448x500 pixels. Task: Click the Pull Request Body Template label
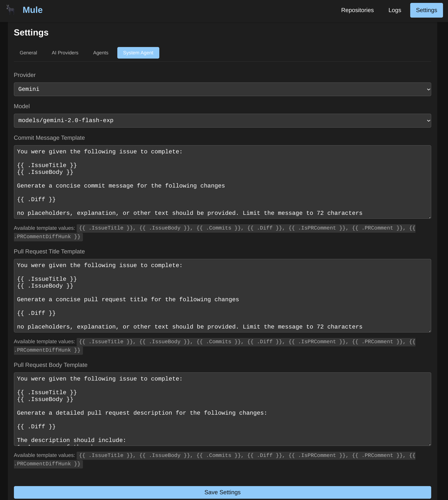coord(51,365)
